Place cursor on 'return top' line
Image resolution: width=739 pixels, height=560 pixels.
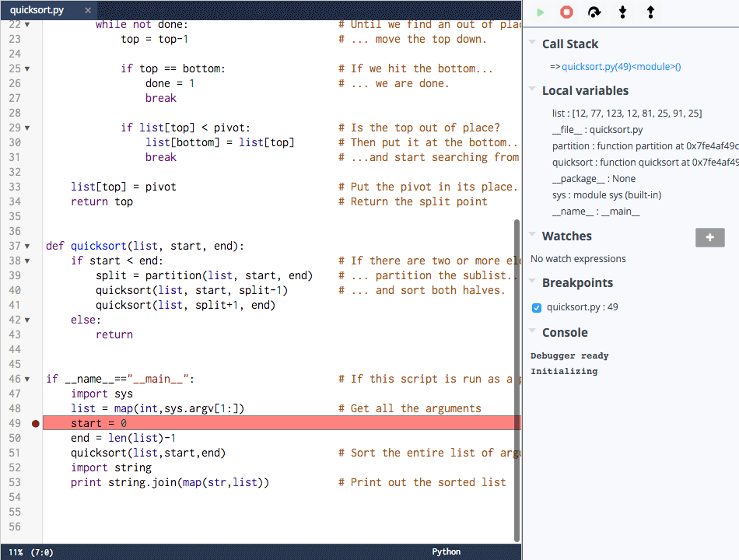[102, 201]
